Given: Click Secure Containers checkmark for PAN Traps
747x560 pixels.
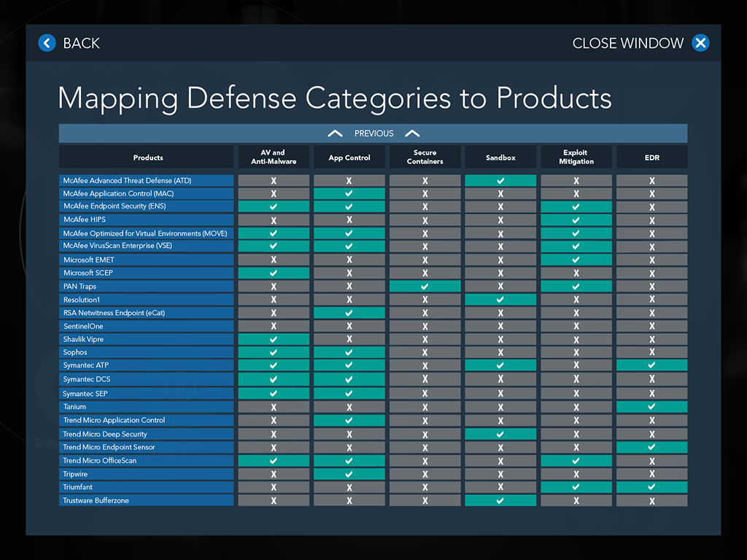Looking at the screenshot, I should click(x=425, y=286).
